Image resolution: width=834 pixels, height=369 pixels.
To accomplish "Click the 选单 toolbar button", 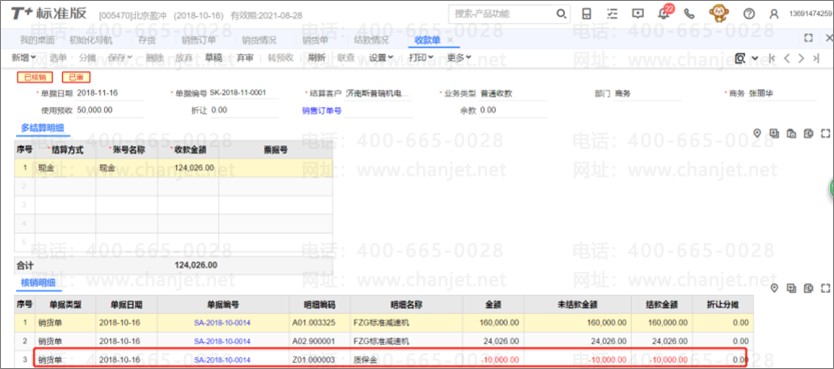I will tap(58, 57).
